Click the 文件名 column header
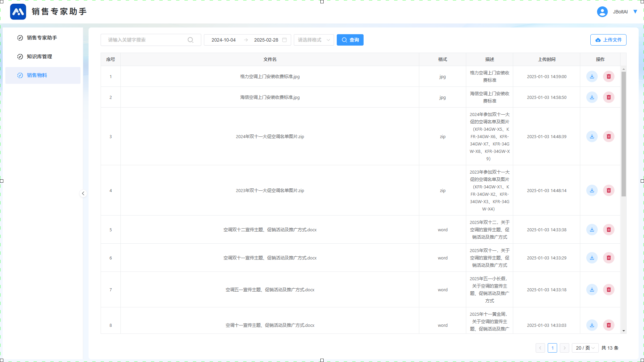The width and height of the screenshot is (644, 362). [x=270, y=59]
